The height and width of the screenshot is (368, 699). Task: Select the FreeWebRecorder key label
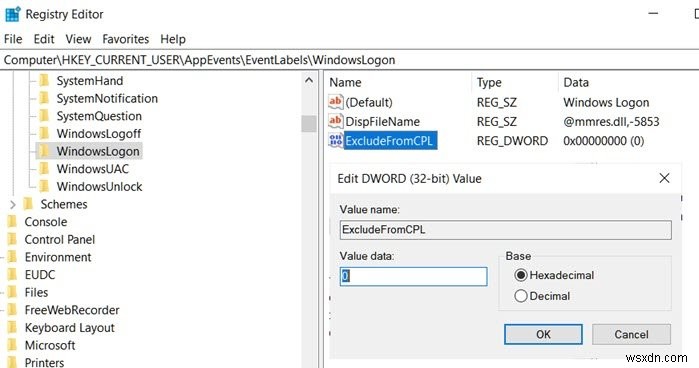[72, 310]
